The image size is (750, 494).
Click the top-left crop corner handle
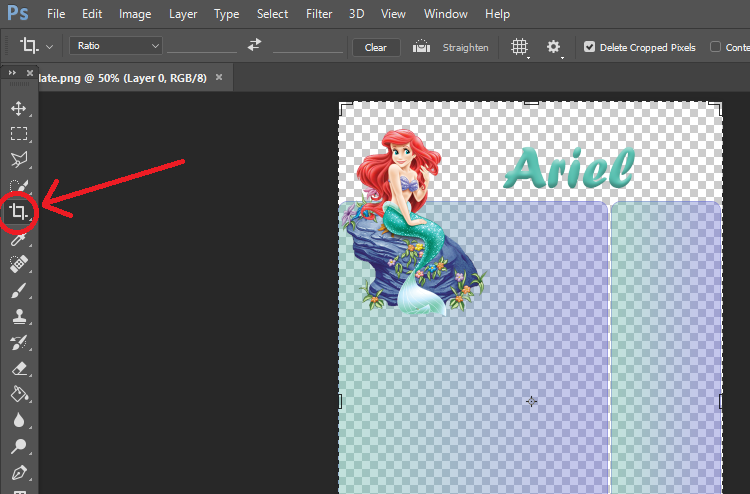[346, 108]
